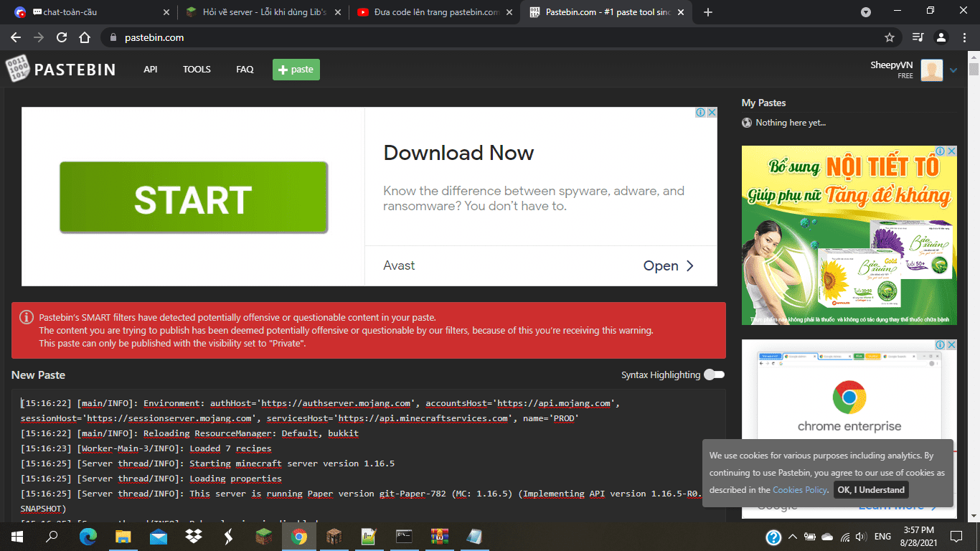Open the Chrome profile icon
Image resolution: width=980 pixels, height=551 pixels.
(x=941, y=37)
